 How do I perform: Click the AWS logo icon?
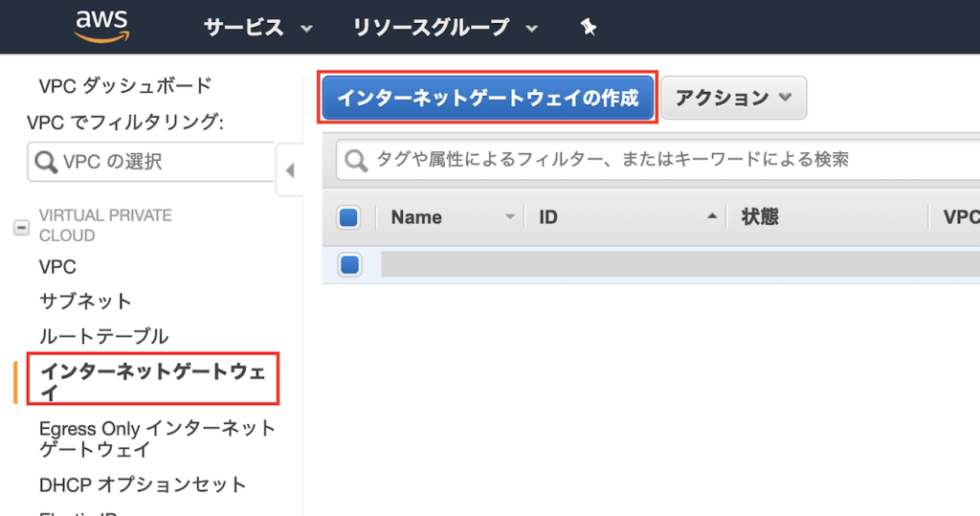100,26
